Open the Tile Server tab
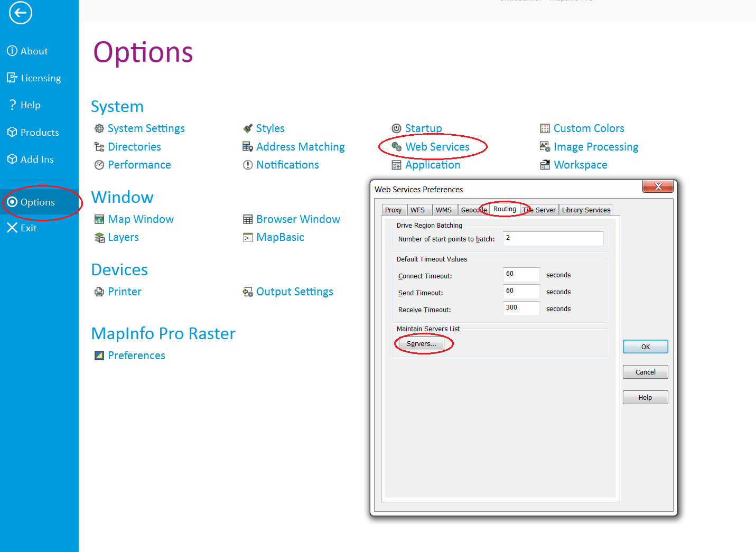The width and height of the screenshot is (756, 552). (x=539, y=210)
